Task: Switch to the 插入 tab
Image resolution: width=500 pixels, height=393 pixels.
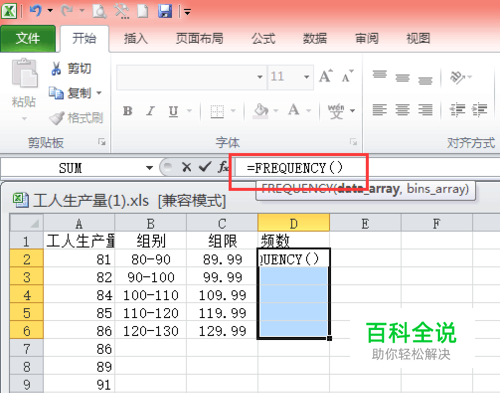Action: click(136, 39)
